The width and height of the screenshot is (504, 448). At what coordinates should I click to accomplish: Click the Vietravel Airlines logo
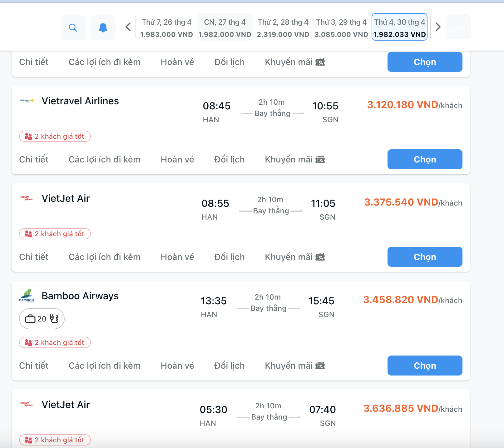[27, 101]
